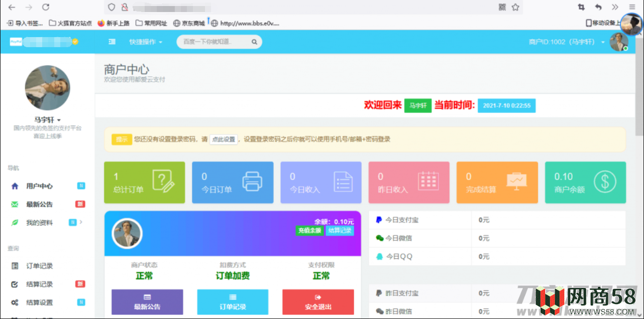Click the QR code icon in address bar

(x=502, y=7)
